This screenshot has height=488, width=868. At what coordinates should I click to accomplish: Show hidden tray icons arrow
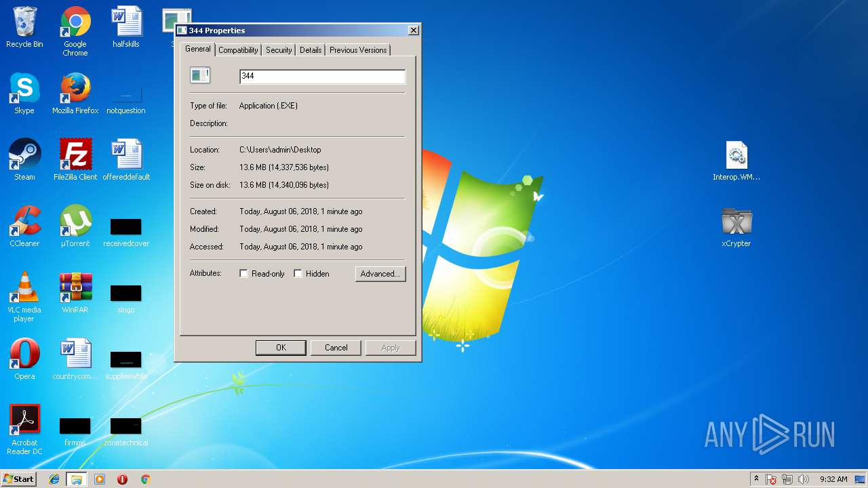756,479
